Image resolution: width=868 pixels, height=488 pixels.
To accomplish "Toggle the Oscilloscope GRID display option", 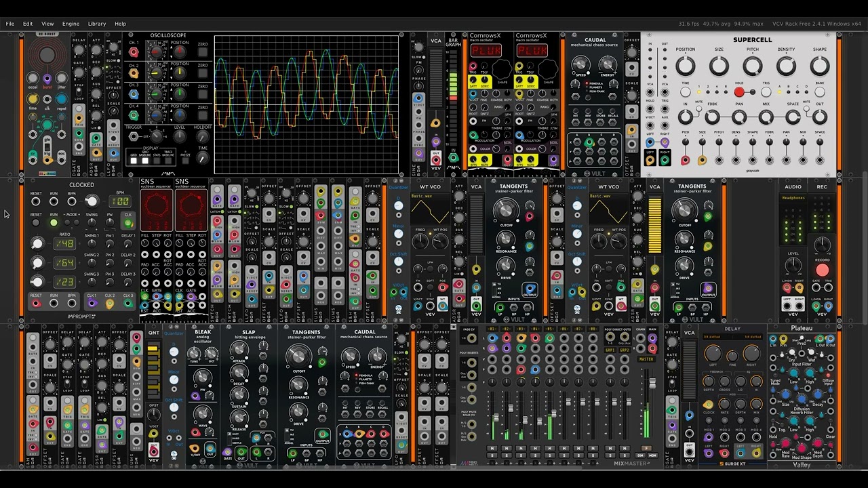I will 134,161.
